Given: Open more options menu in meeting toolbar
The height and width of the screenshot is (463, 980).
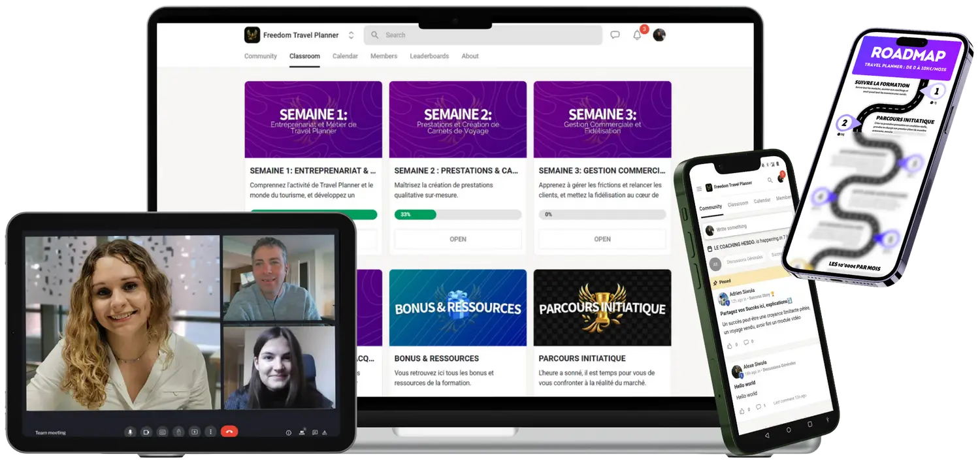Looking at the screenshot, I should (210, 432).
